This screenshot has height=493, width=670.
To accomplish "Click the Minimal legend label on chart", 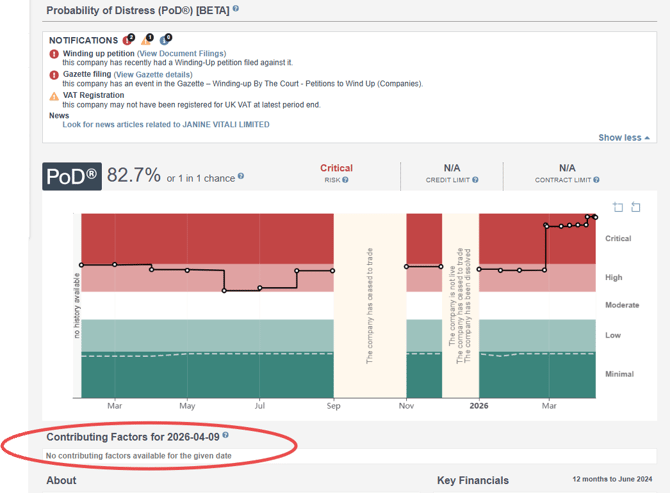I will 618,374.
